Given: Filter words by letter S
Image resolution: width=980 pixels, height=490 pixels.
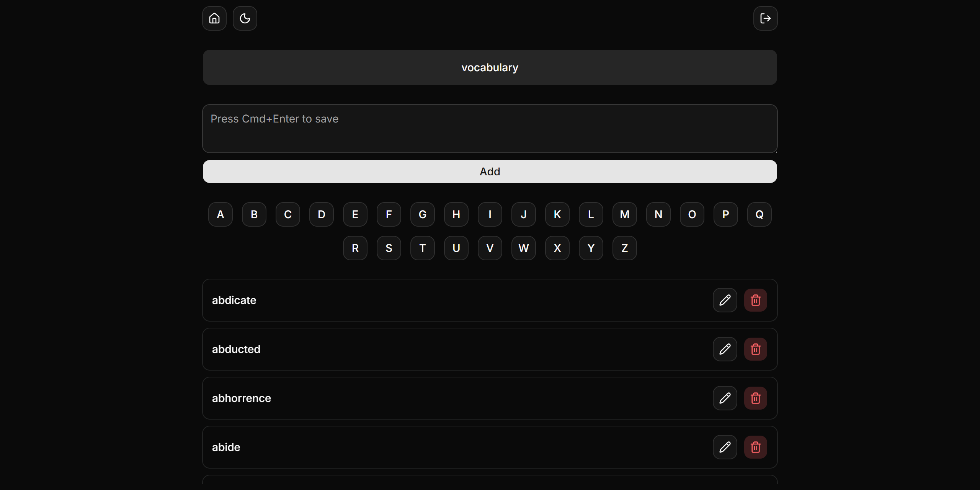Looking at the screenshot, I should pyautogui.click(x=389, y=248).
